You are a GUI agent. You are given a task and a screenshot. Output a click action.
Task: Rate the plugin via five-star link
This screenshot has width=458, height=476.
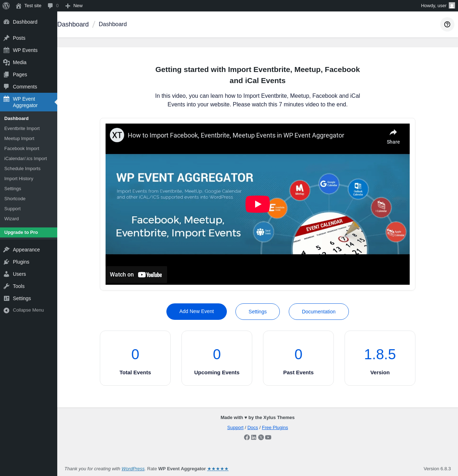(218, 469)
